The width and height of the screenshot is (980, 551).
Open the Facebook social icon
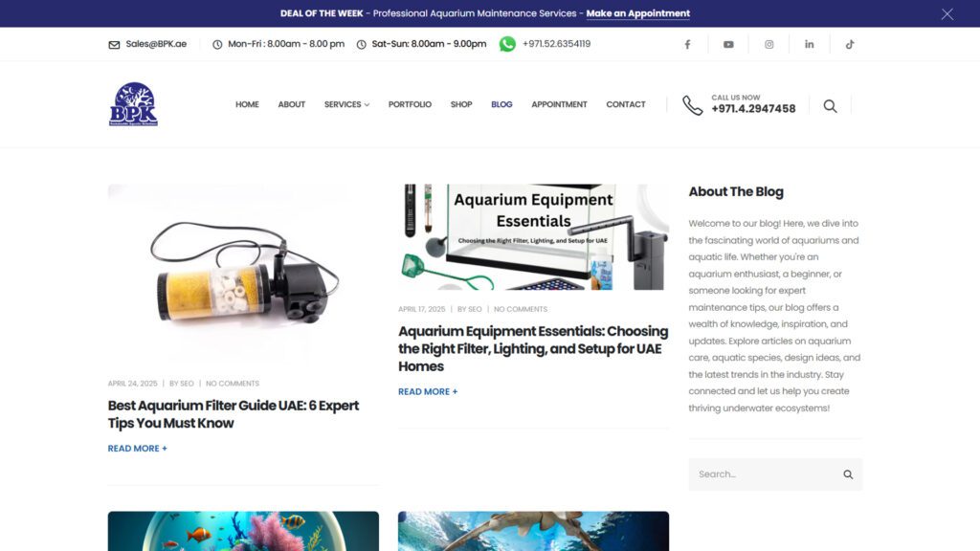(x=687, y=44)
